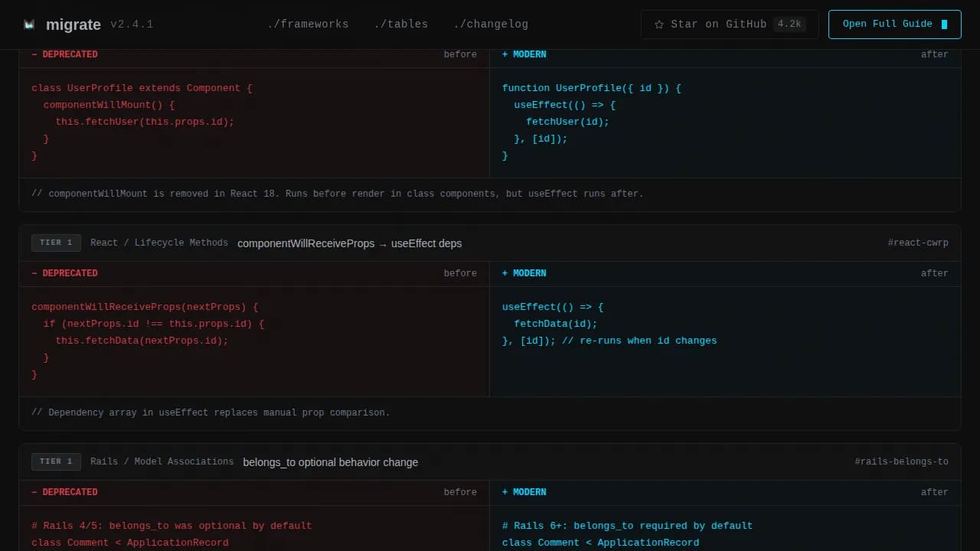The height and width of the screenshot is (551, 980).
Task: Select the belongs_to optional behavior change title
Action: click(330, 462)
